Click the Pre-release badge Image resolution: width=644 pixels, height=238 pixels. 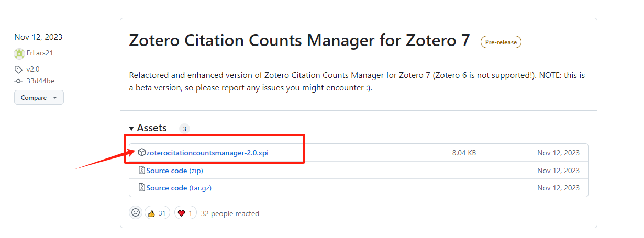501,42
